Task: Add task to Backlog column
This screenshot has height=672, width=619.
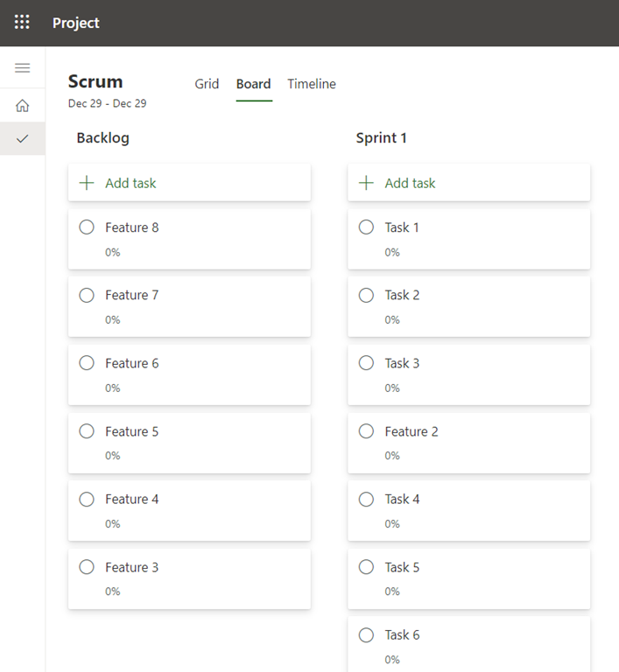Action: pyautogui.click(x=130, y=183)
